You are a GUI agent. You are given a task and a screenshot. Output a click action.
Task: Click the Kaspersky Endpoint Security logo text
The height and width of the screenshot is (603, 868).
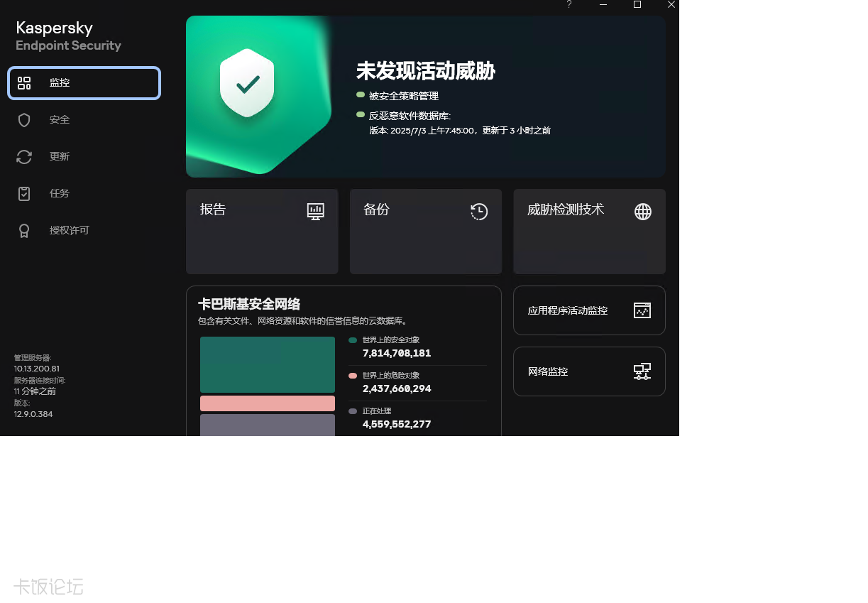point(69,36)
